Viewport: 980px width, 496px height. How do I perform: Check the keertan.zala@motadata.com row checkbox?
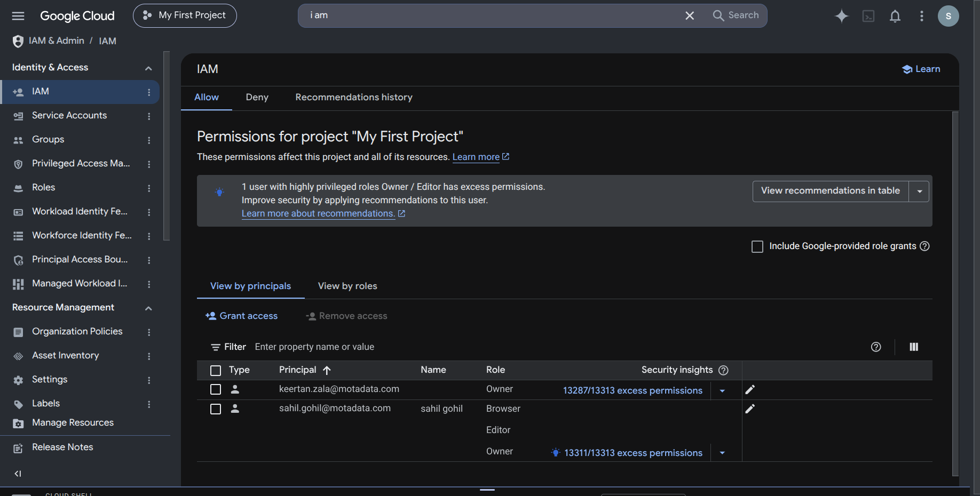(216, 389)
